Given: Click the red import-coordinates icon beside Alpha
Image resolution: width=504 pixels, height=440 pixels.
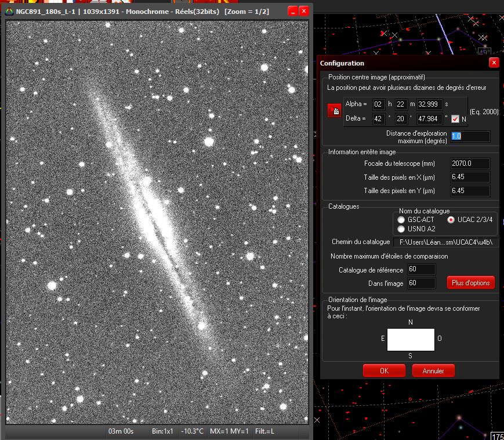Looking at the screenshot, I should 334,111.
